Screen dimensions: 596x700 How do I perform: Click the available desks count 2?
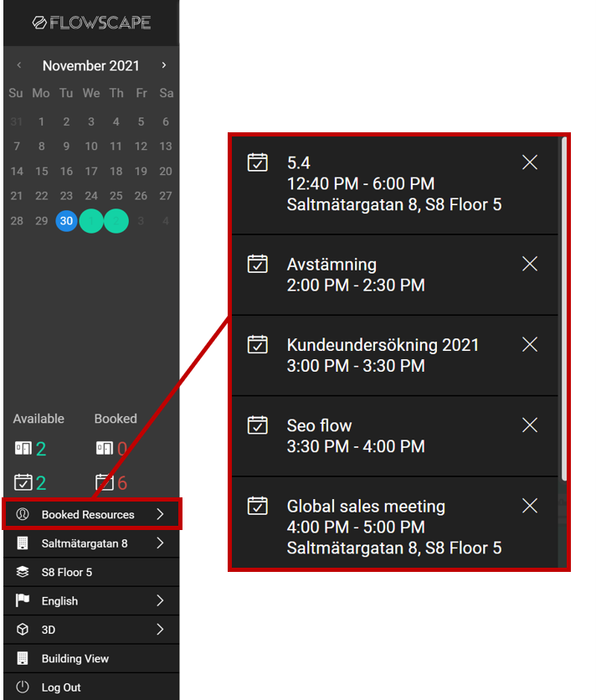tap(41, 448)
